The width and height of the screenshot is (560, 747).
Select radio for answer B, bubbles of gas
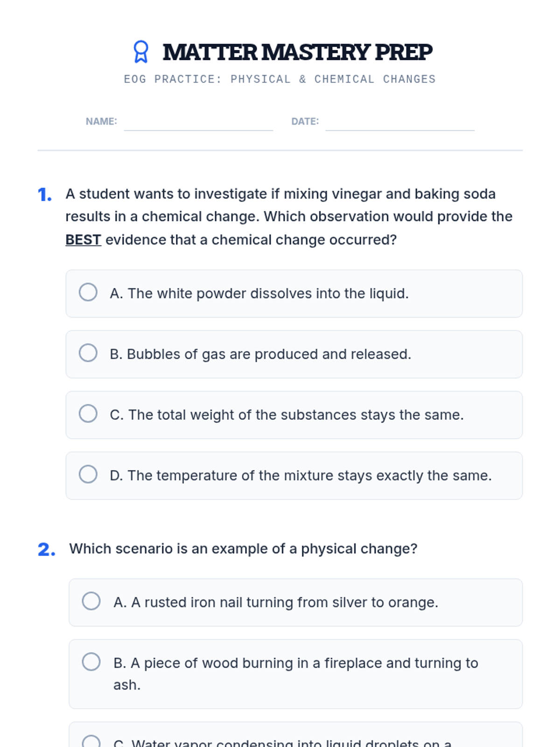point(88,353)
